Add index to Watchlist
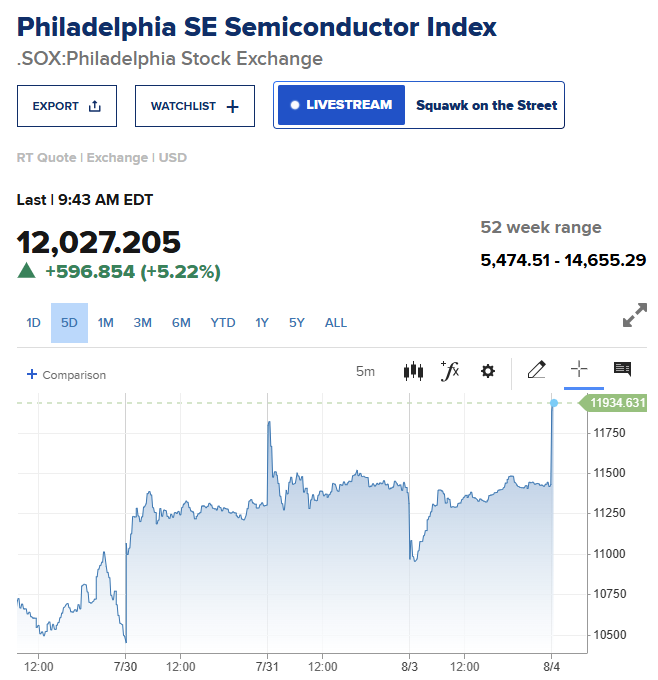Screen dimensions: 658x680 (x=195, y=106)
